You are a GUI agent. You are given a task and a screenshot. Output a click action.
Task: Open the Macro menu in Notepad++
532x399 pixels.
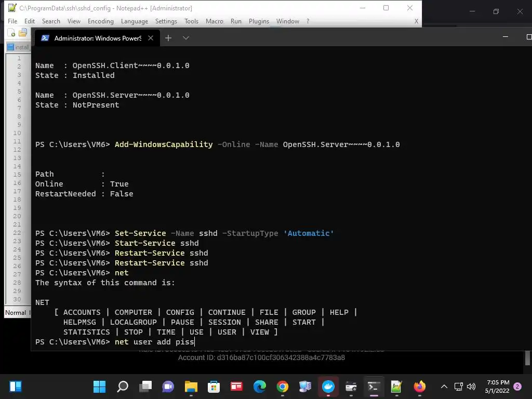(x=215, y=21)
